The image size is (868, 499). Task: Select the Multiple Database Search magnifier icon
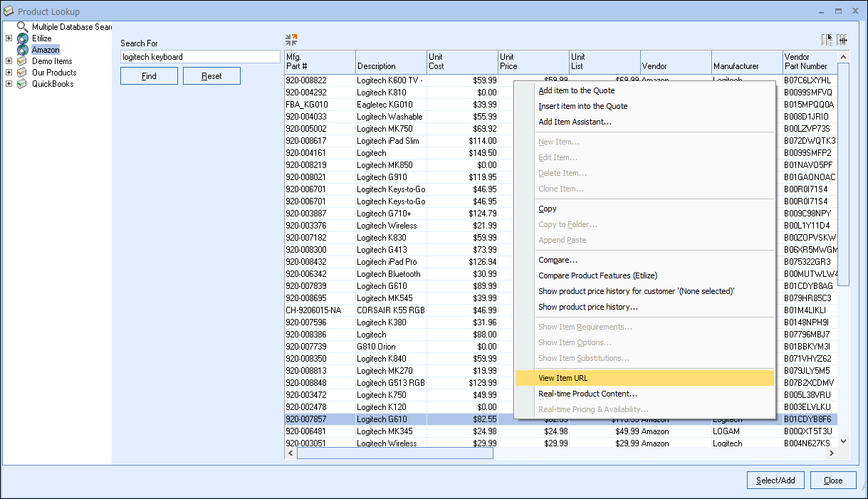pos(23,27)
